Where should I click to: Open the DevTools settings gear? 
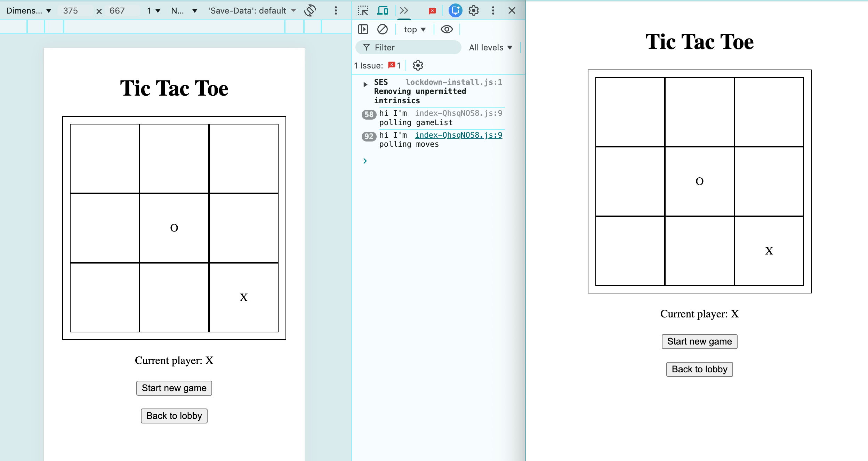coord(474,11)
